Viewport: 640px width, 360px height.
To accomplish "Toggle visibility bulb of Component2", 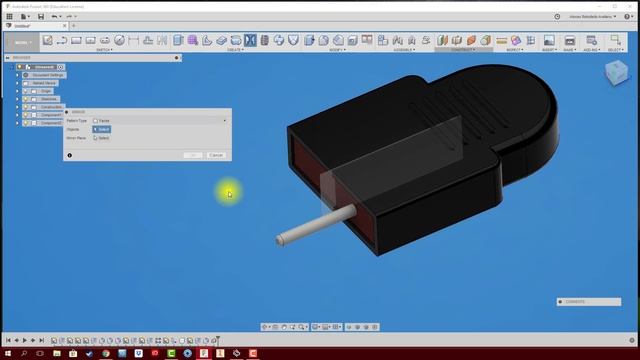I will (26, 123).
